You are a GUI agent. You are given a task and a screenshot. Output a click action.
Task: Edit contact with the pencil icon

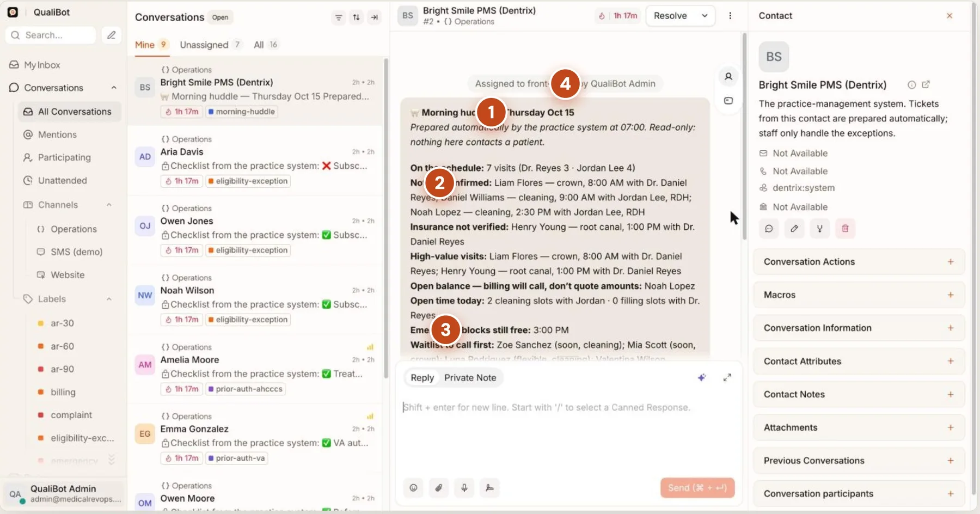click(794, 229)
